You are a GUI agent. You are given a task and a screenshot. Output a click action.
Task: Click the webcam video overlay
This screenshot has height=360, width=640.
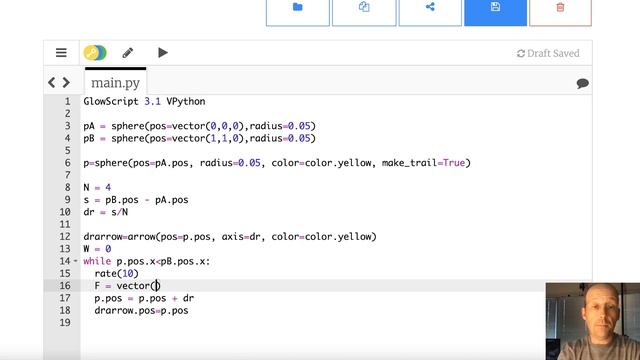pos(593,321)
